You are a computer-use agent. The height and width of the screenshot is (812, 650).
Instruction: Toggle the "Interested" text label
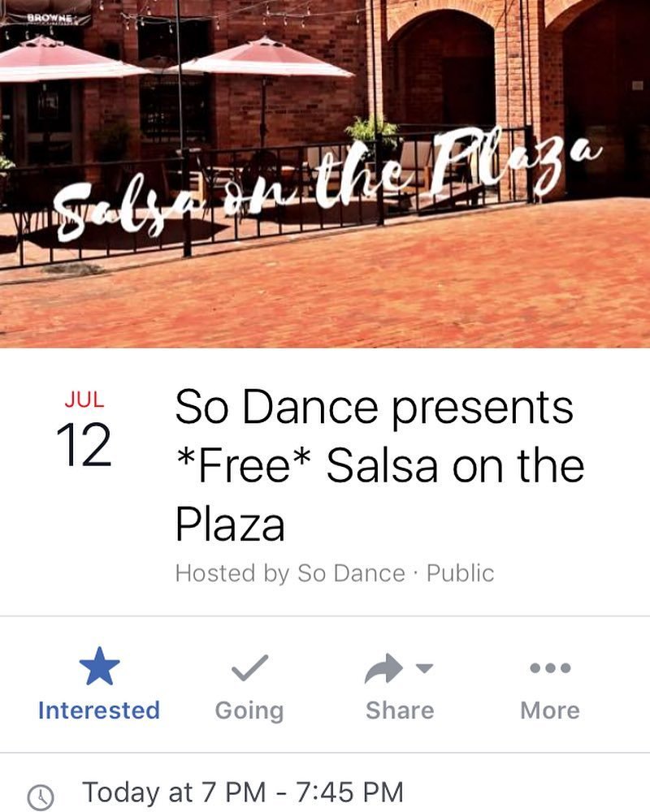click(x=99, y=710)
